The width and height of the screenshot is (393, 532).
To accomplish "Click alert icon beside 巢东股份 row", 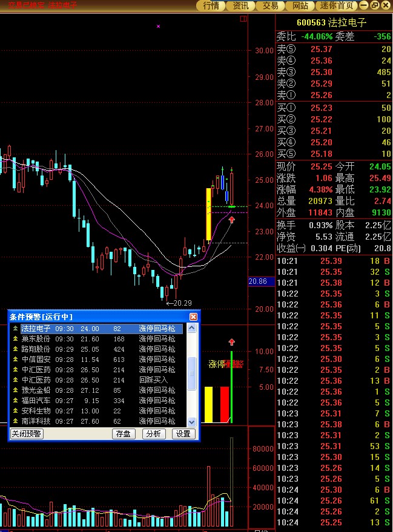I will (x=15, y=338).
